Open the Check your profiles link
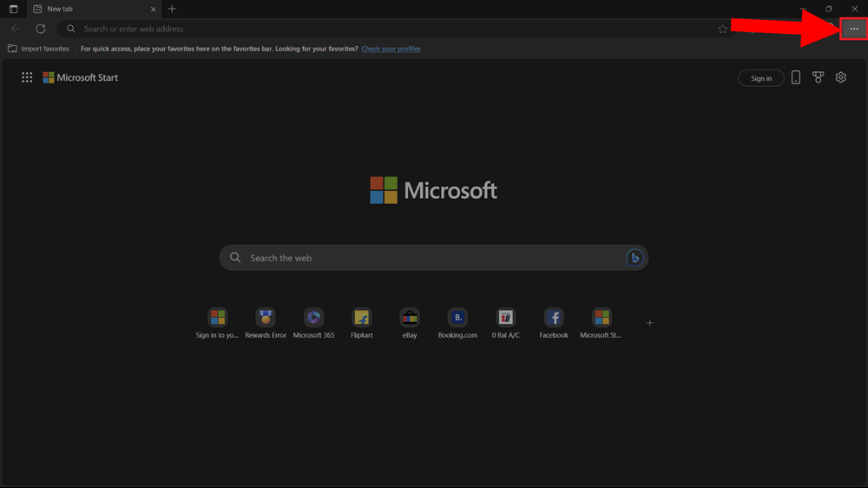Image resolution: width=868 pixels, height=488 pixels. tap(391, 49)
